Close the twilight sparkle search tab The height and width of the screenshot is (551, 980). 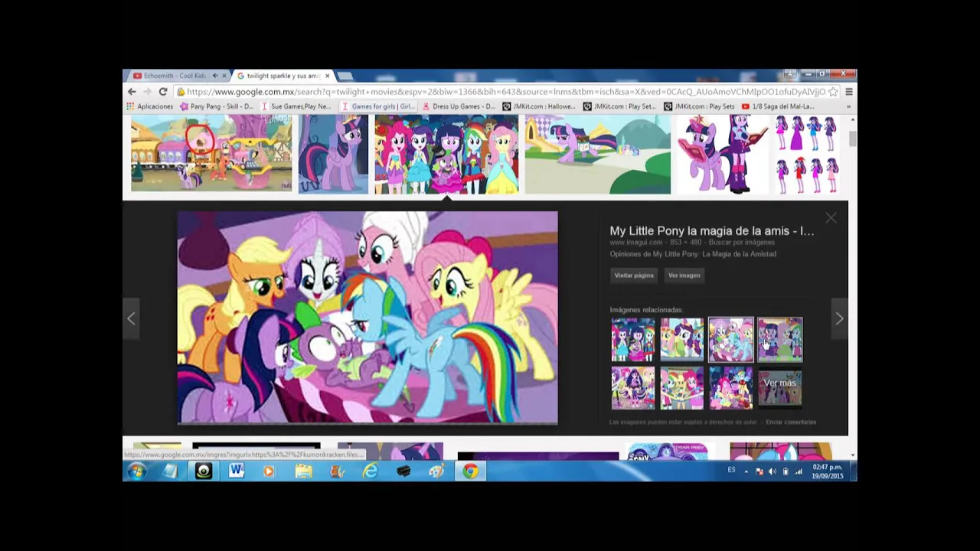tap(327, 76)
